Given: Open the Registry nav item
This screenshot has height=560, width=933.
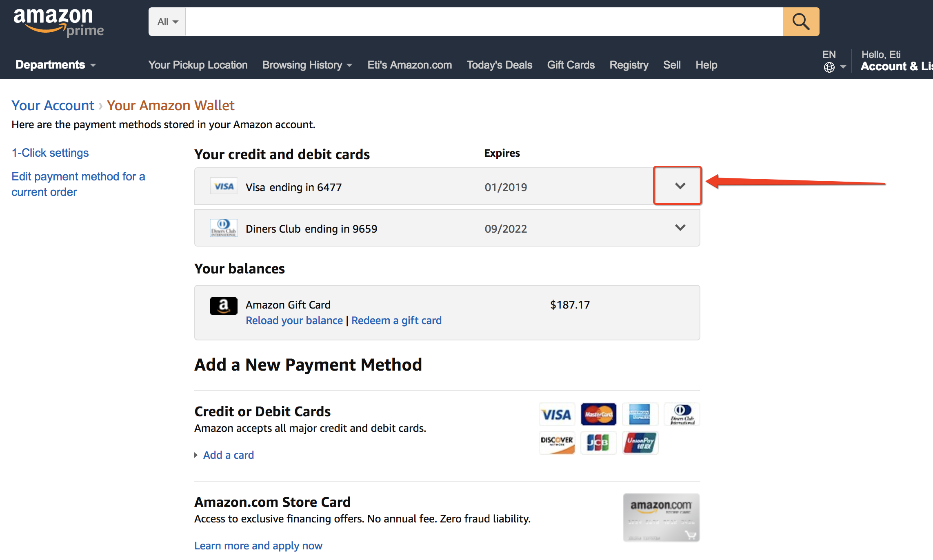Looking at the screenshot, I should [x=629, y=65].
